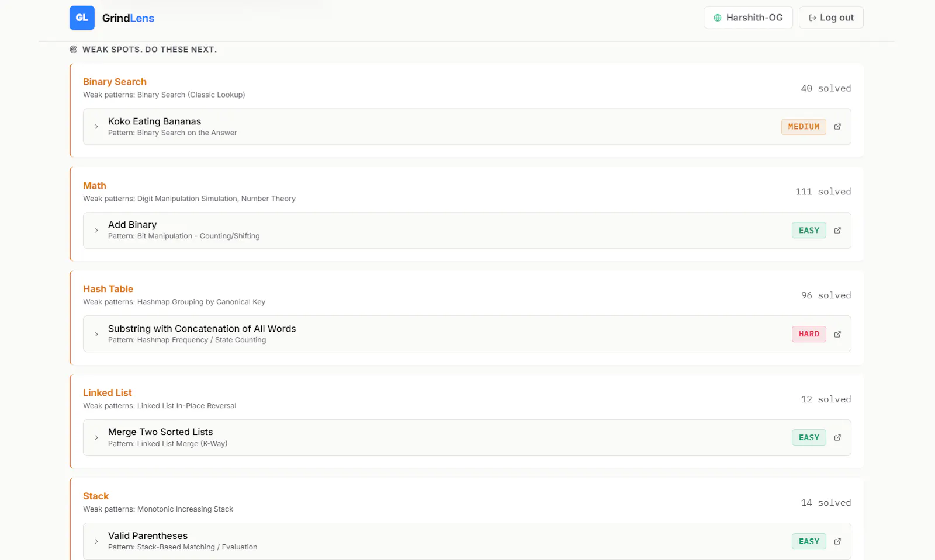
Task: Select the Binary Search topic heading
Action: pyautogui.click(x=115, y=82)
